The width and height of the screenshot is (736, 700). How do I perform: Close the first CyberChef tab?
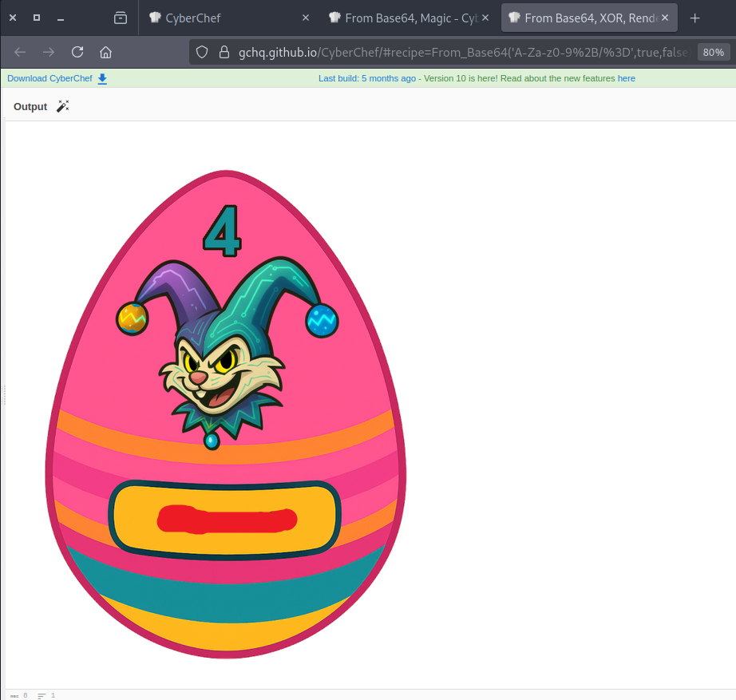coord(305,18)
